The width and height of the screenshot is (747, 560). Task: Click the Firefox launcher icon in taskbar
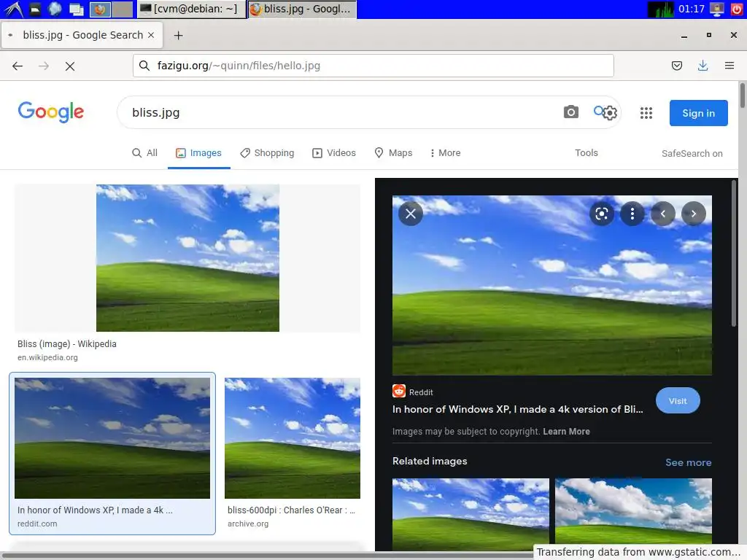[100, 9]
